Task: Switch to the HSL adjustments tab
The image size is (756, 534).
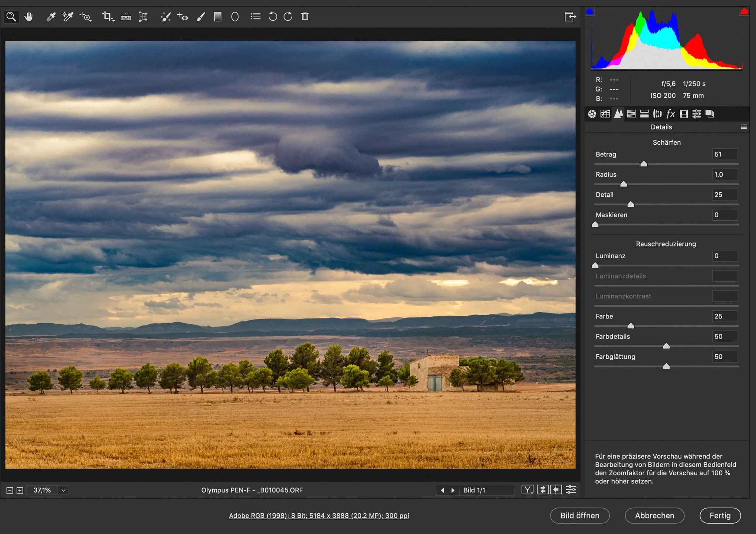Action: (x=631, y=114)
